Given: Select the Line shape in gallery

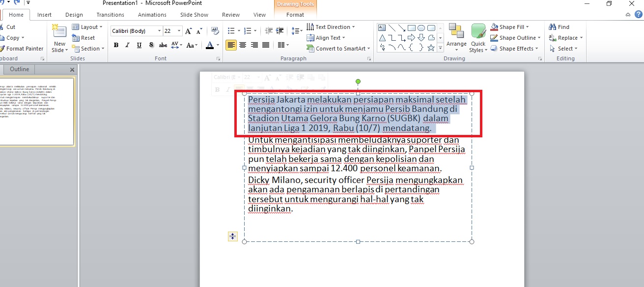Looking at the screenshot, I should pos(392,28).
